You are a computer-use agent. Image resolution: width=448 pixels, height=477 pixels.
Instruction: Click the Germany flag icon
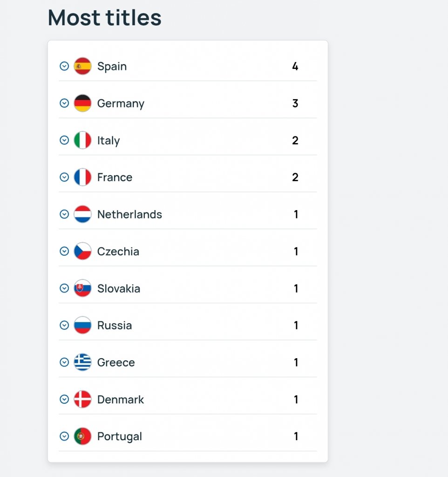[x=82, y=103]
